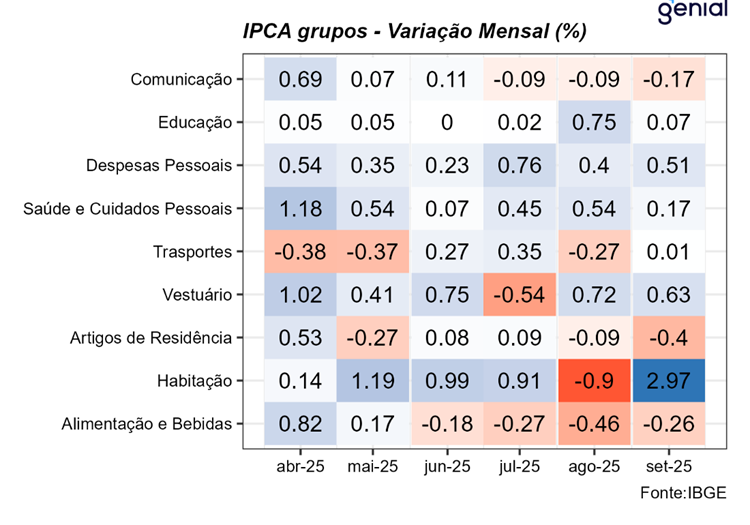Click the dark blue 2.97 Habitação cell
The width and height of the screenshot is (750, 525).
[668, 380]
